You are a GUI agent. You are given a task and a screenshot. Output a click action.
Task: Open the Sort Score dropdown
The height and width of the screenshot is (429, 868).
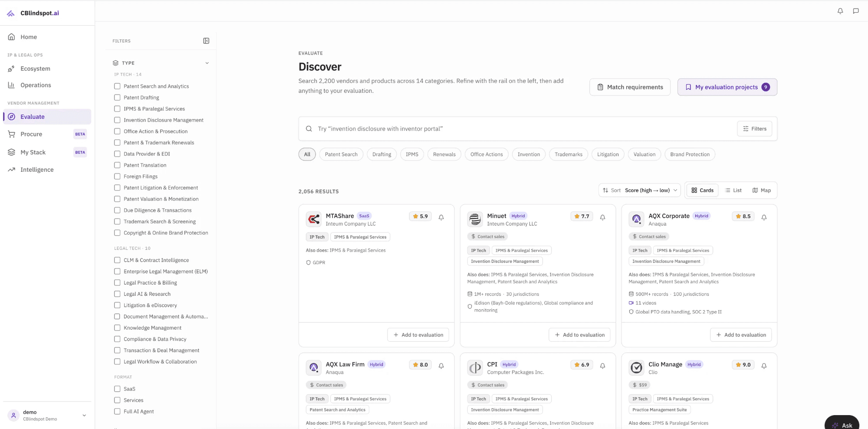coord(640,190)
